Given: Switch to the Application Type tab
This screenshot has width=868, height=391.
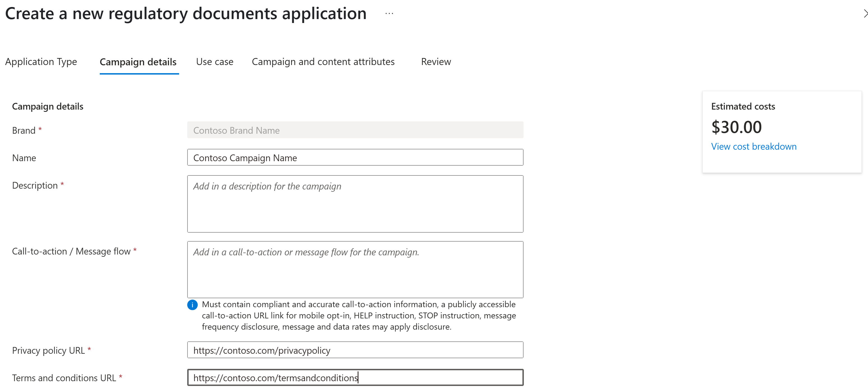Looking at the screenshot, I should pyautogui.click(x=41, y=62).
